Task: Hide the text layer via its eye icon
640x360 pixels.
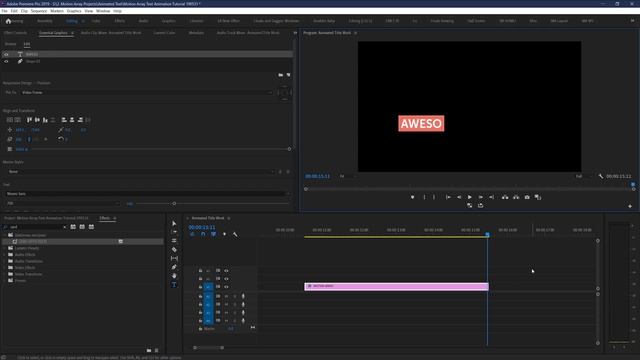Action: click(6, 54)
